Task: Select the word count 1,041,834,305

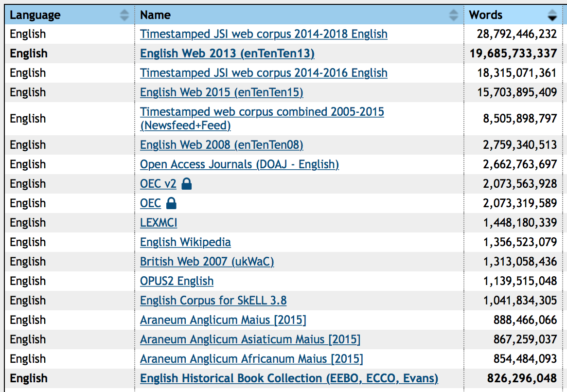Action: click(x=520, y=301)
